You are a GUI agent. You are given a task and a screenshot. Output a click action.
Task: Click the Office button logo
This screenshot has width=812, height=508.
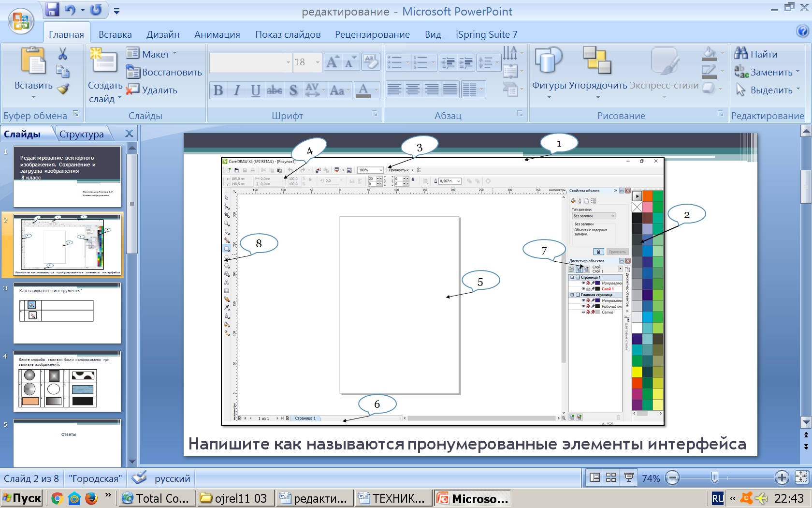pyautogui.click(x=21, y=22)
